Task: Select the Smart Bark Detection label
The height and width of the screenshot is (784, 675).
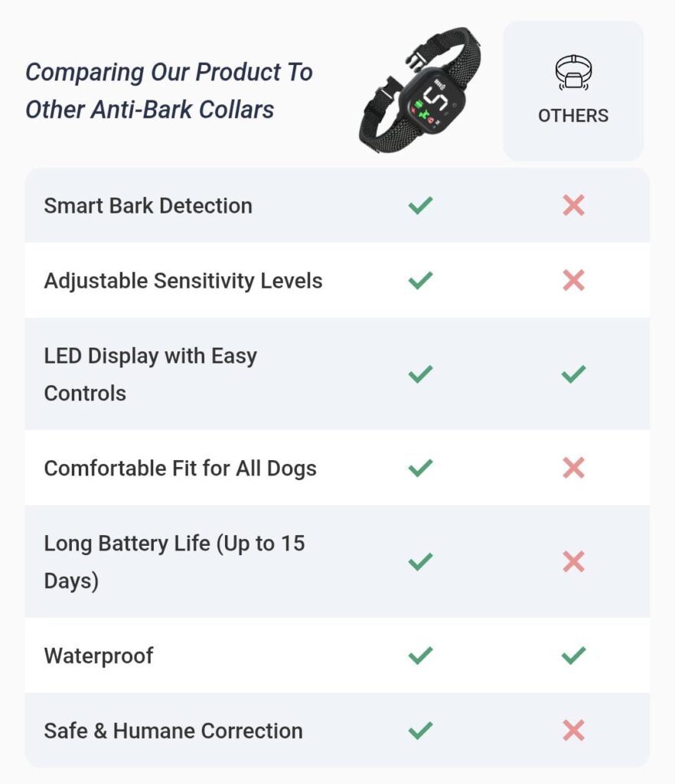Action: [x=148, y=205]
